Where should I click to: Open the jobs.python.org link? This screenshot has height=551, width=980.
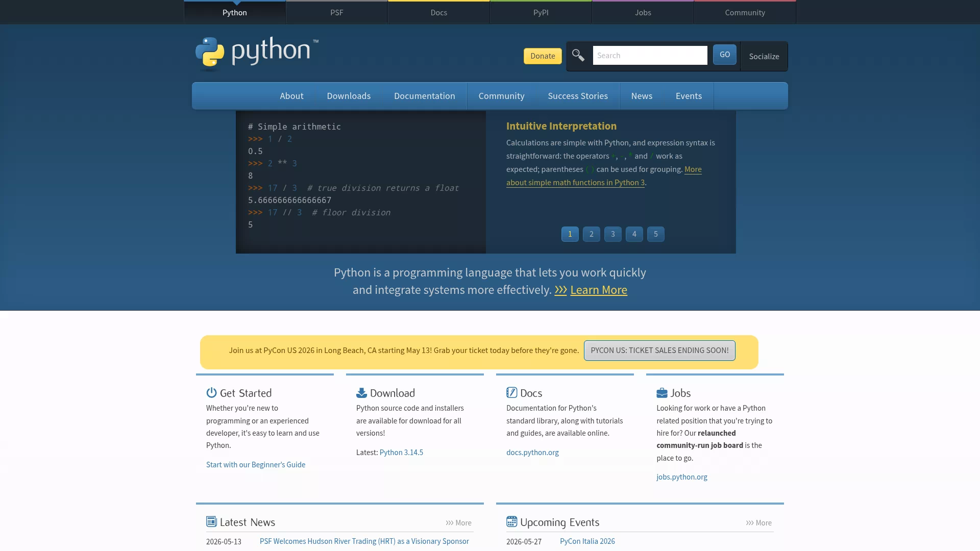pyautogui.click(x=682, y=477)
